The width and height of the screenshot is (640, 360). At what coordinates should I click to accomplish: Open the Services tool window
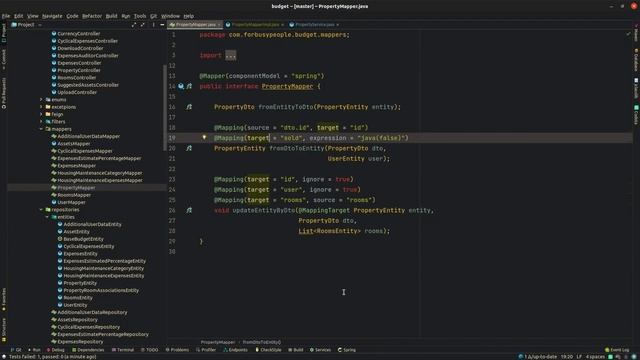320,350
